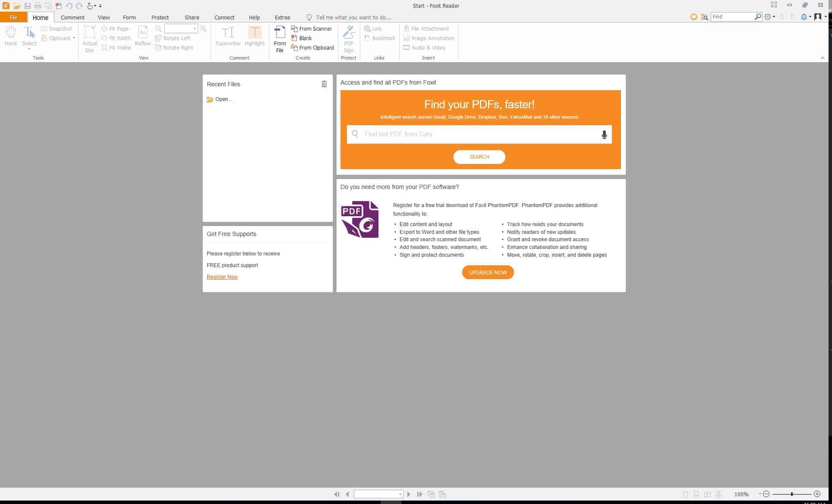This screenshot has width=832, height=504.
Task: Choose Fit Width view
Action: pyautogui.click(x=116, y=38)
